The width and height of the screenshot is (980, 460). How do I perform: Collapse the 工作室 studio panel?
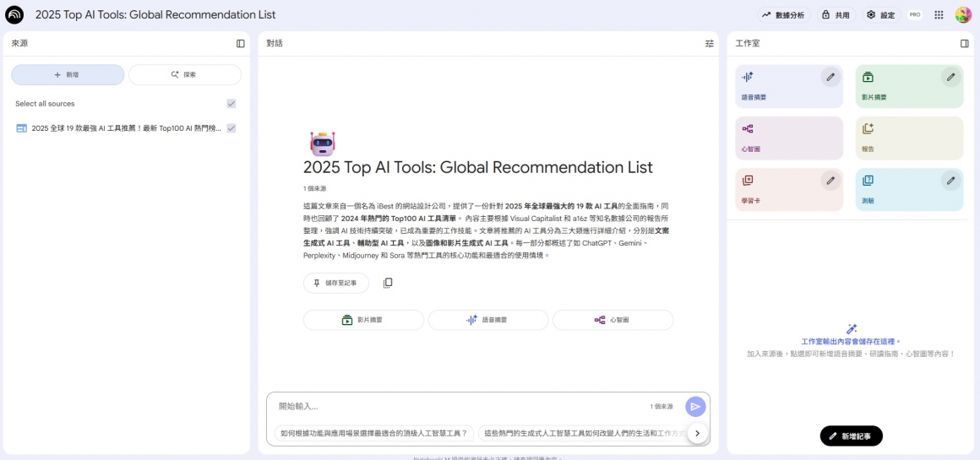[965, 43]
